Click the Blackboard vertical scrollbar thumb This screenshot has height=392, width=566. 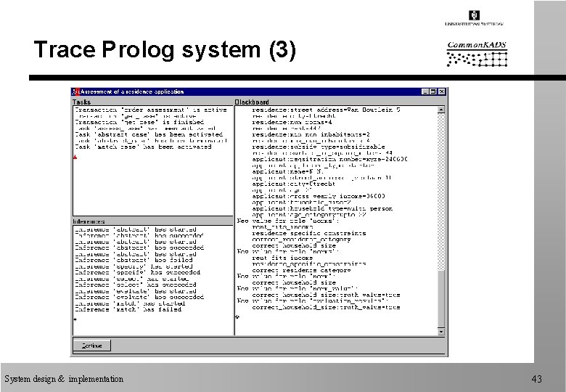click(441, 299)
